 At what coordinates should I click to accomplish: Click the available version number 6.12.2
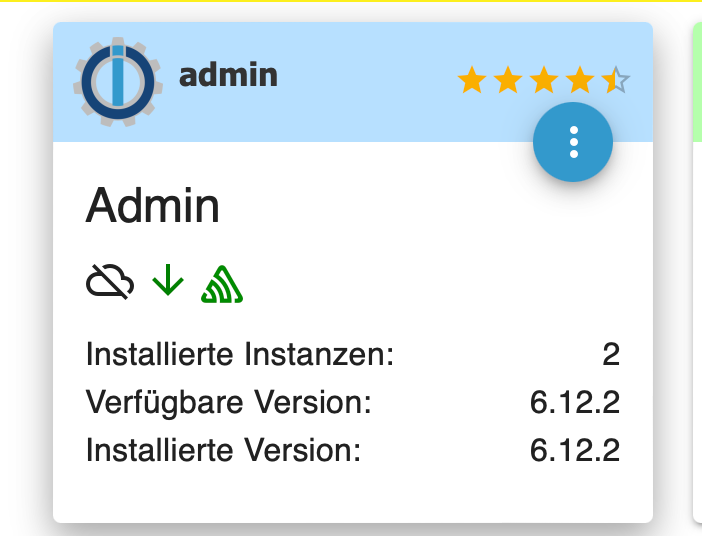point(575,402)
